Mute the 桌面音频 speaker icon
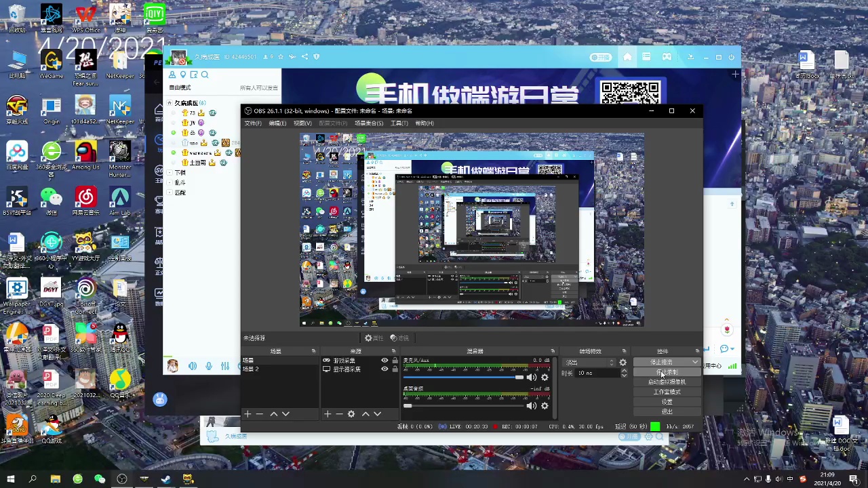Screen dimensions: 868x488 532,406
